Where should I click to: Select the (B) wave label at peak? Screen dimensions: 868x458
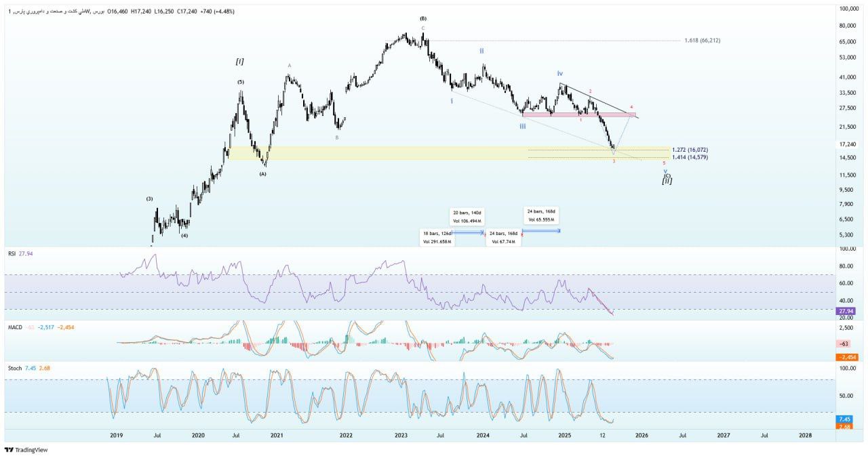[x=423, y=18]
